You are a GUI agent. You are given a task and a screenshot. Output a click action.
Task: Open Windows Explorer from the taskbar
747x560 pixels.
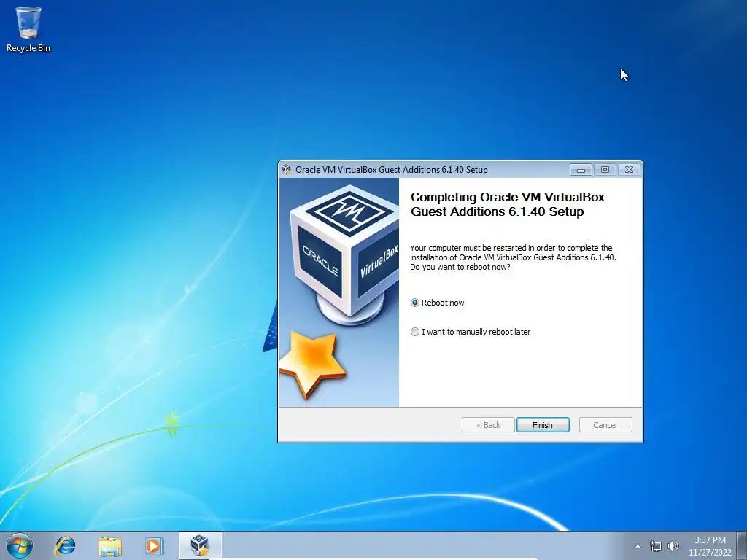pyautogui.click(x=110, y=545)
